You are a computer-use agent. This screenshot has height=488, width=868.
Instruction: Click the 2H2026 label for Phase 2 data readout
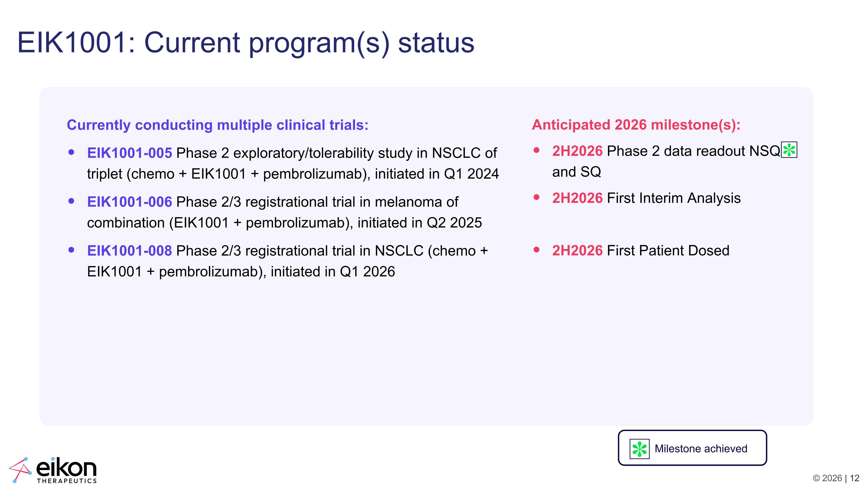pos(577,151)
